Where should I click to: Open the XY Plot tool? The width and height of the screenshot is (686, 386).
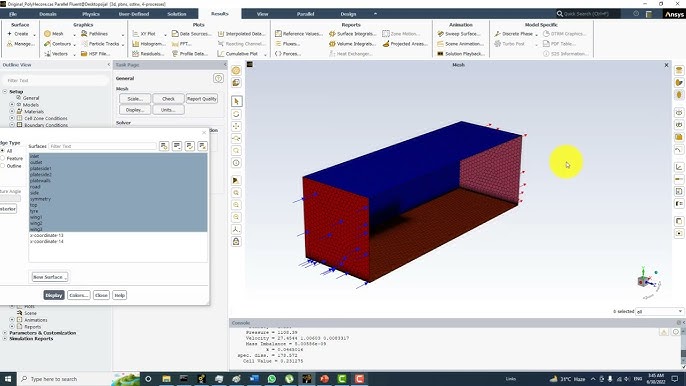tap(144, 34)
